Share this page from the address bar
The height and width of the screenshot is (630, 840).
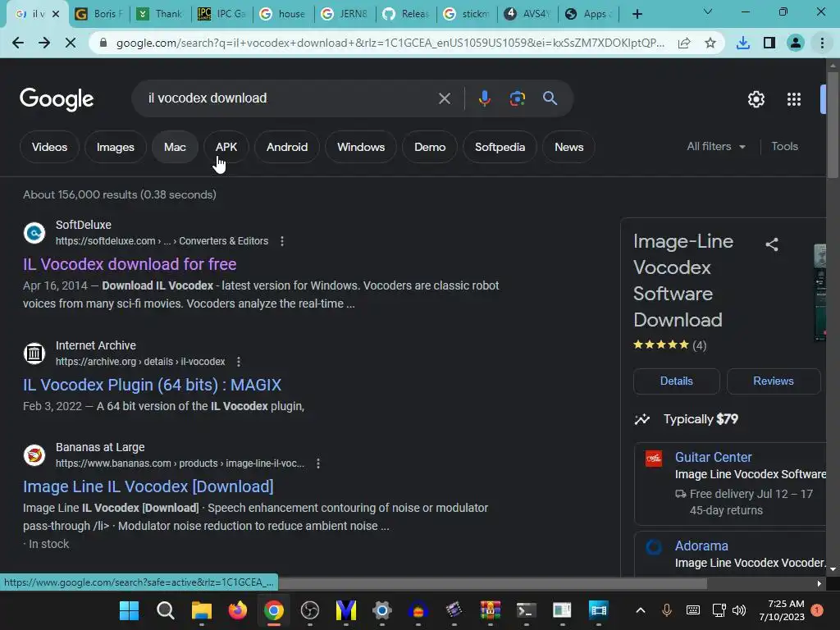click(x=684, y=43)
